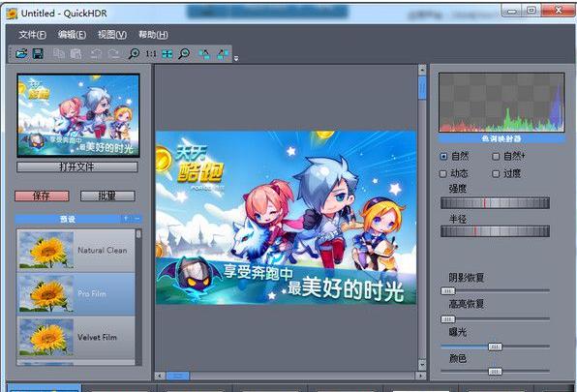Viewport: 577px width, 392px height.
Task: Click the save floppy disk toolbar icon
Action: tap(38, 53)
